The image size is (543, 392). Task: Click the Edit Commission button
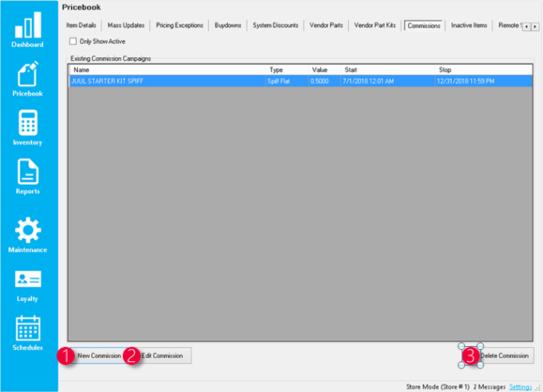162,355
